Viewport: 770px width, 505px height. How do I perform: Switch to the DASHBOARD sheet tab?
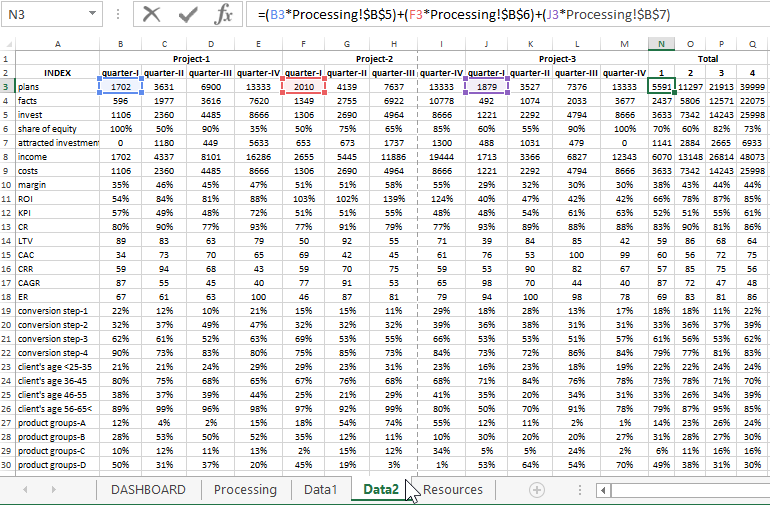[x=148, y=490]
